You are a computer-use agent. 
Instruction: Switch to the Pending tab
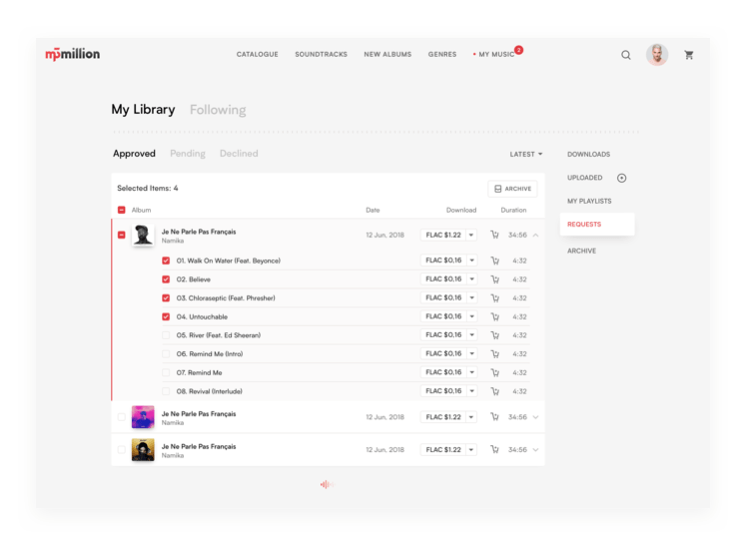[187, 154]
